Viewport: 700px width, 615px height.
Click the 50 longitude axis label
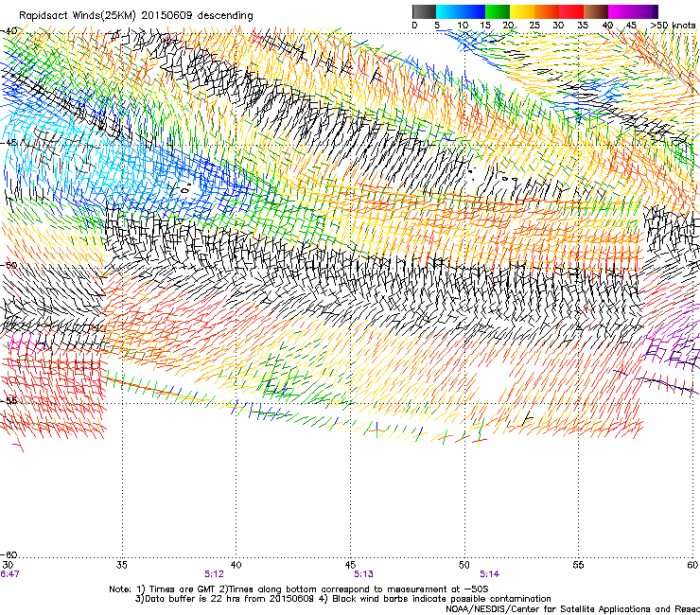[x=464, y=565]
